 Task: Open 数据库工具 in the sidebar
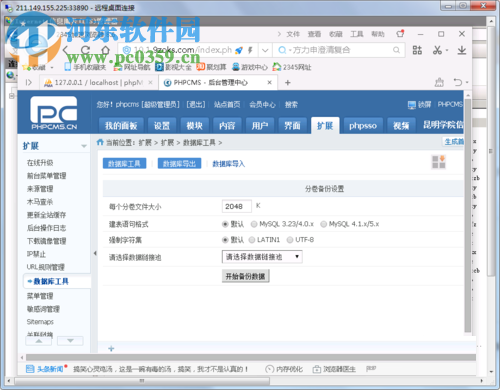(x=51, y=281)
